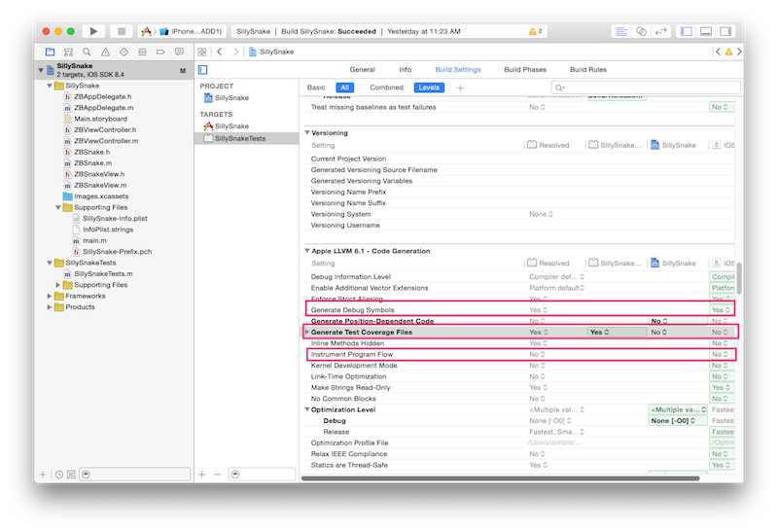Viewport: 778px width, 532px height.
Task: Show the Issue navigator warning icon
Action: (107, 52)
